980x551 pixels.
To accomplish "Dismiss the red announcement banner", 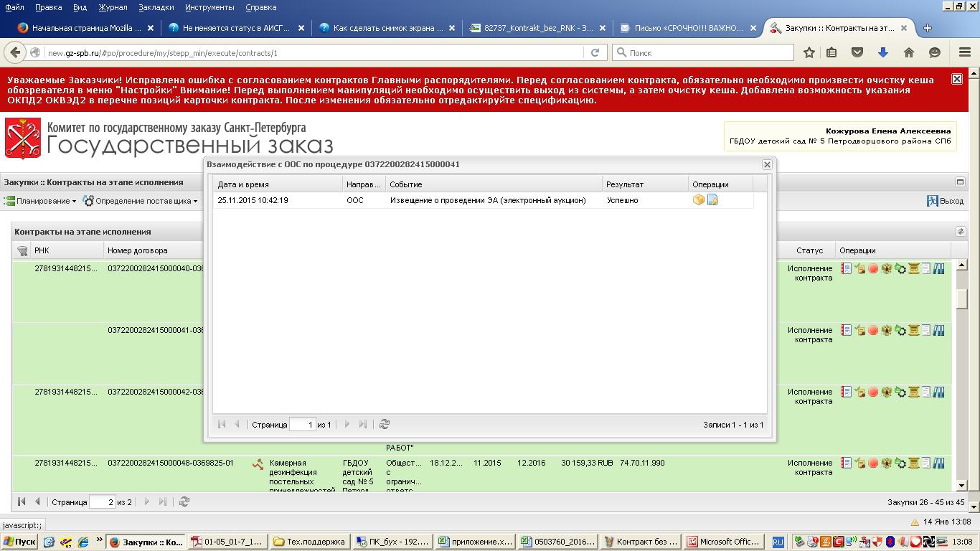I will (x=957, y=79).
